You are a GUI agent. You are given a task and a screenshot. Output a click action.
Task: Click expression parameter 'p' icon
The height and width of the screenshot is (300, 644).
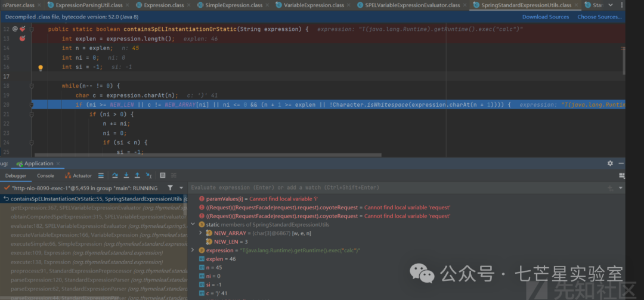coord(202,250)
